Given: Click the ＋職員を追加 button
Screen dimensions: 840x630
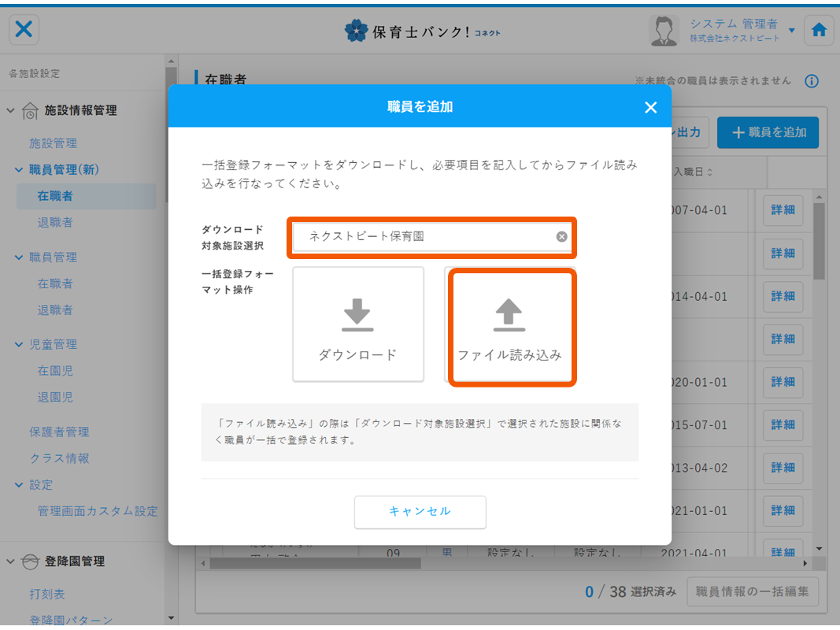Looking at the screenshot, I should click(768, 132).
